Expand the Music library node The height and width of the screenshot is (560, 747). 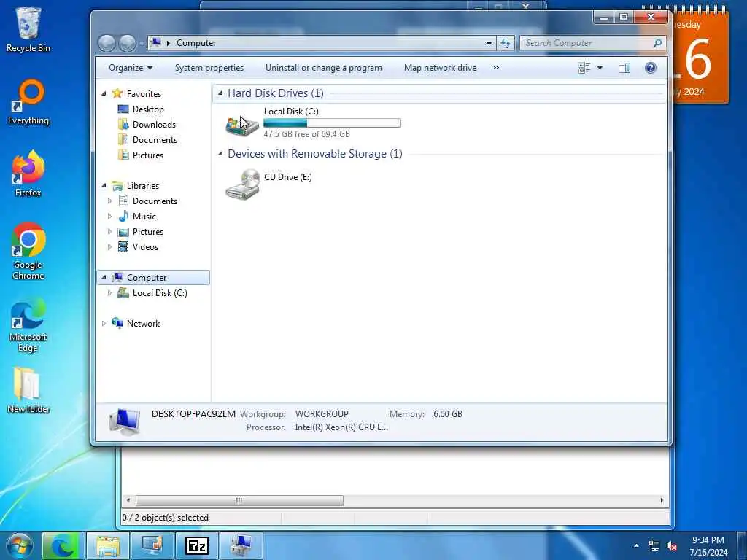coord(109,216)
